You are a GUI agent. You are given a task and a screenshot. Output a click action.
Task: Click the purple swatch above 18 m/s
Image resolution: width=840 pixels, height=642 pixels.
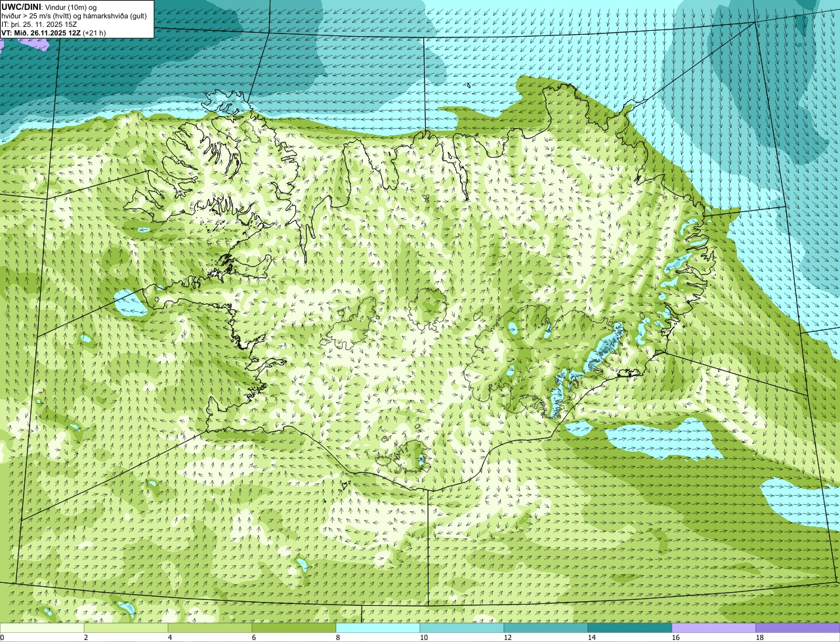point(798,628)
